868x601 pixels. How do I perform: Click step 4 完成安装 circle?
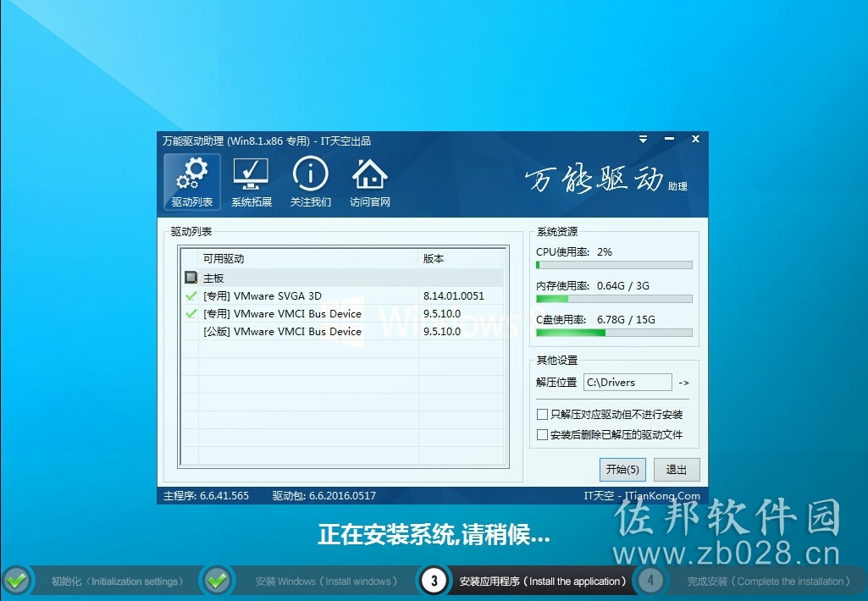coord(650,581)
